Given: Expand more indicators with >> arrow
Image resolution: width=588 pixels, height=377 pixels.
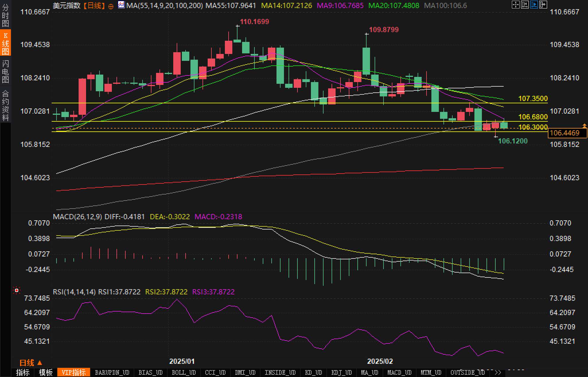Looking at the screenshot, I should click(x=498, y=372).
